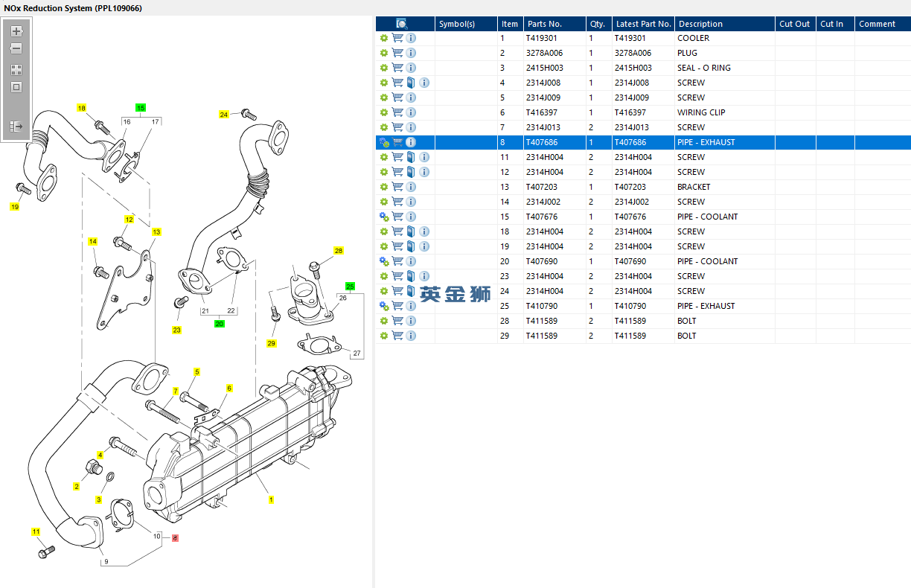Screen dimensions: 911x588
Task: Select parts number T419301 cell
Action: [554, 38]
